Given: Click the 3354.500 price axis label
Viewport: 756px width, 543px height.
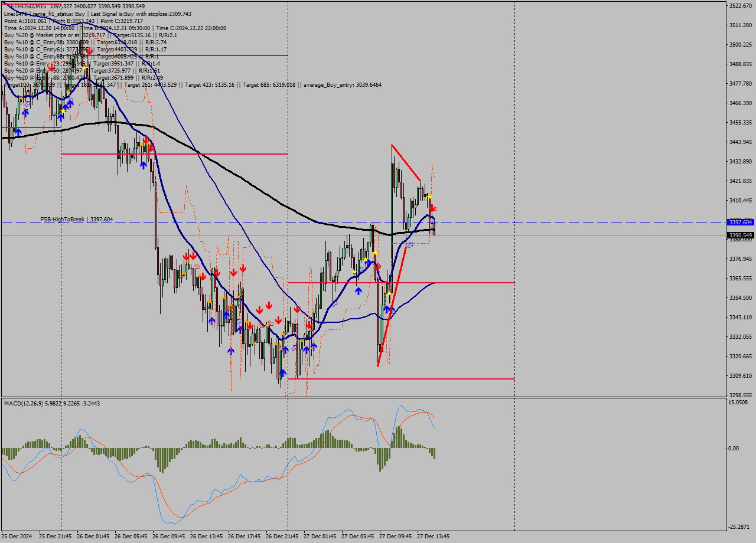Looking at the screenshot, I should pyautogui.click(x=741, y=297).
